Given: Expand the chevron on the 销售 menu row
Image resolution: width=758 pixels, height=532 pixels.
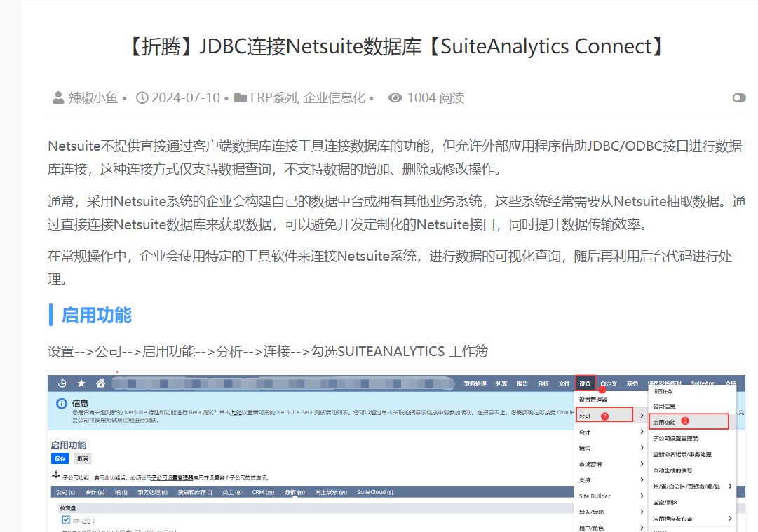Looking at the screenshot, I should [642, 447].
